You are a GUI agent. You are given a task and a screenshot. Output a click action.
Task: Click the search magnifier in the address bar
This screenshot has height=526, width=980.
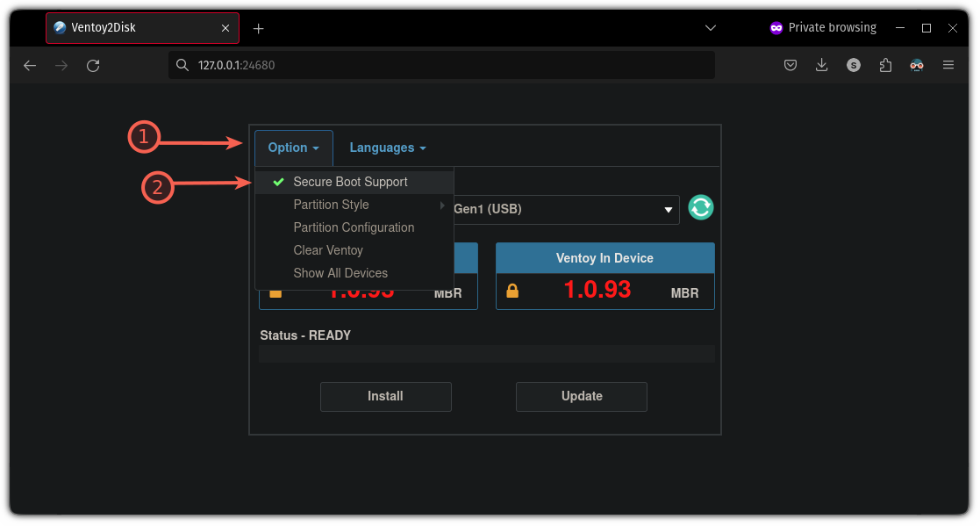pyautogui.click(x=182, y=65)
